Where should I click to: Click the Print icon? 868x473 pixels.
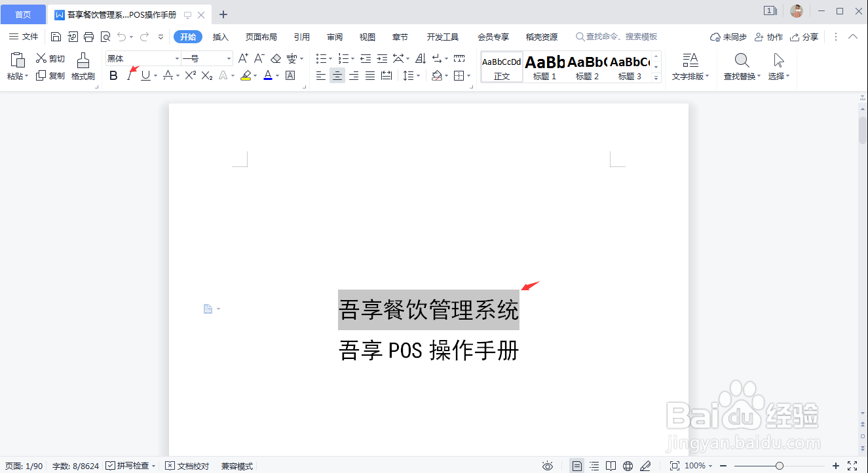tap(88, 37)
